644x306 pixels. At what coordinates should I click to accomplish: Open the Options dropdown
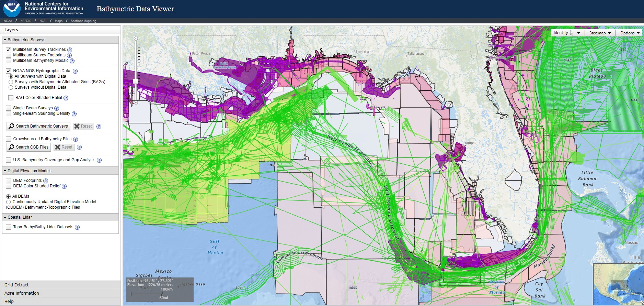coord(630,33)
